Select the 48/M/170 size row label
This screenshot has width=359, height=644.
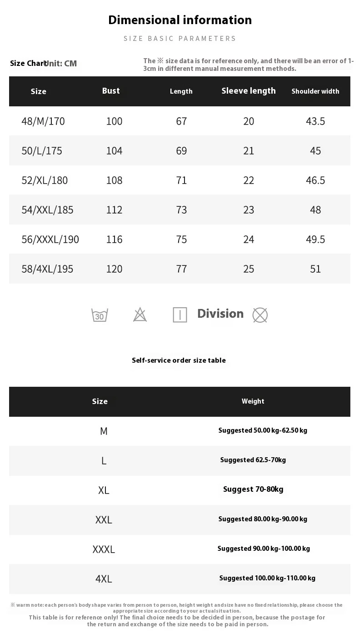click(x=43, y=121)
